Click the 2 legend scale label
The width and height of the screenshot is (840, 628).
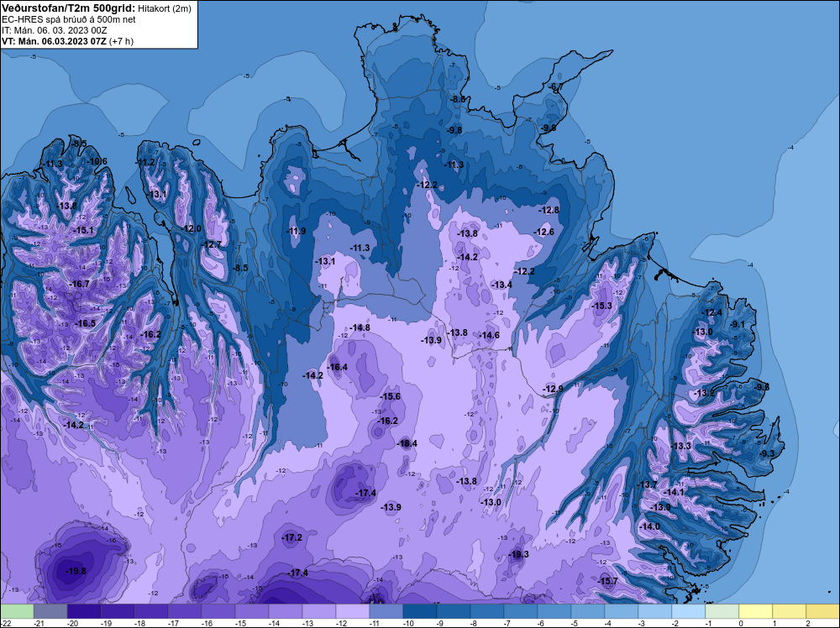click(x=807, y=623)
